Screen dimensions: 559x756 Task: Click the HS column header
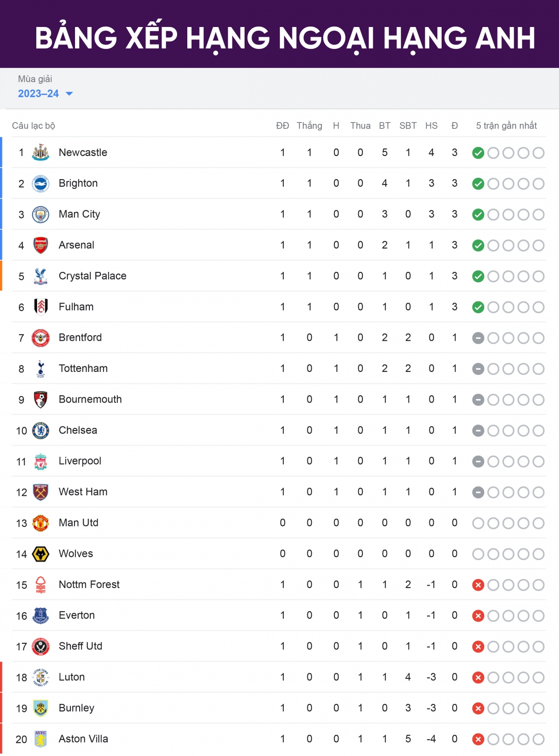point(431,126)
